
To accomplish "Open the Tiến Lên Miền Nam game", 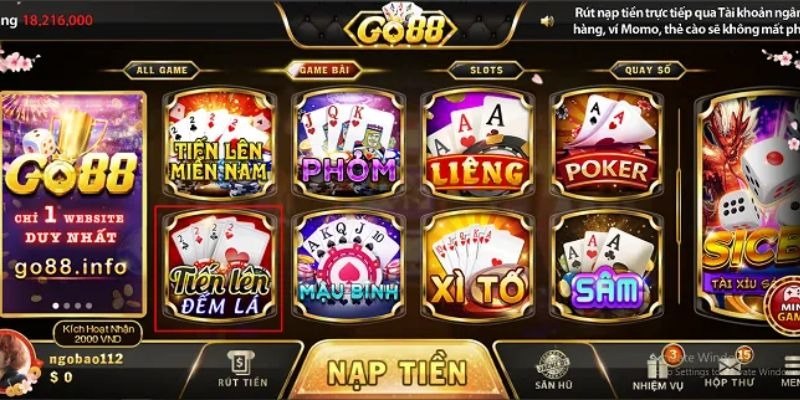I will point(219,143).
